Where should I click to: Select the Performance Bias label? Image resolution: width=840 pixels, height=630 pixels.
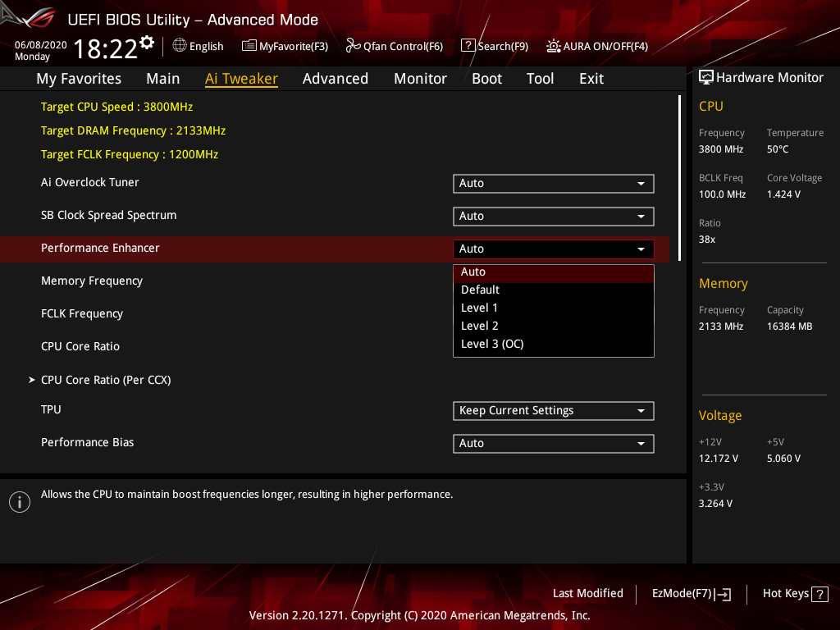tap(87, 442)
